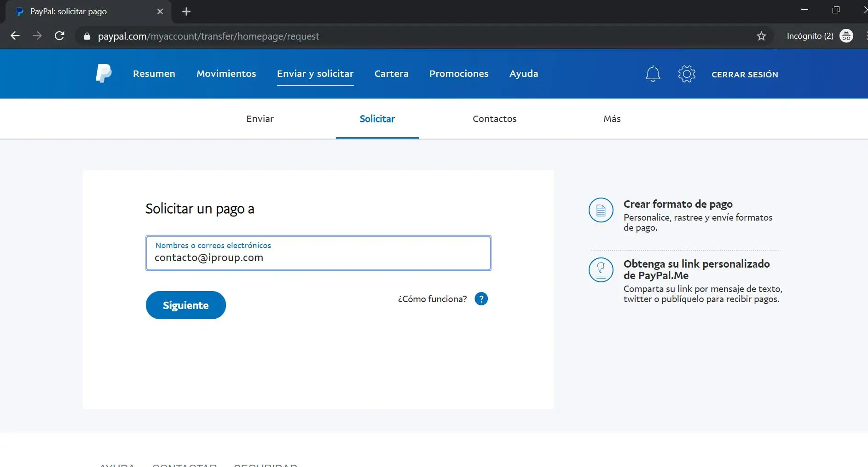Minimize the browser window
Image resolution: width=868 pixels, height=467 pixels.
(x=804, y=10)
